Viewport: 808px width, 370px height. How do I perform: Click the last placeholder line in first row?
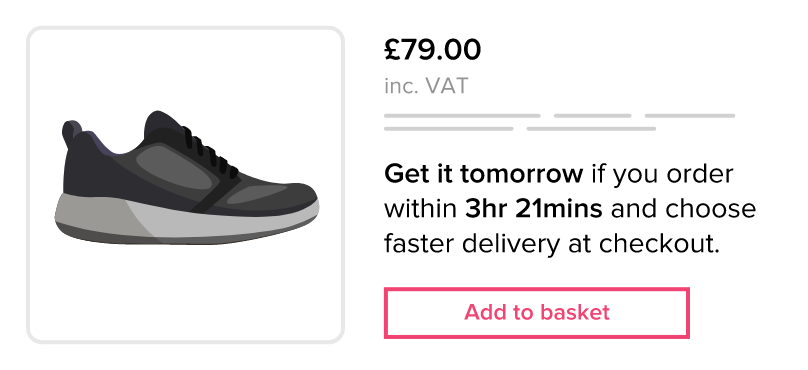(x=690, y=116)
